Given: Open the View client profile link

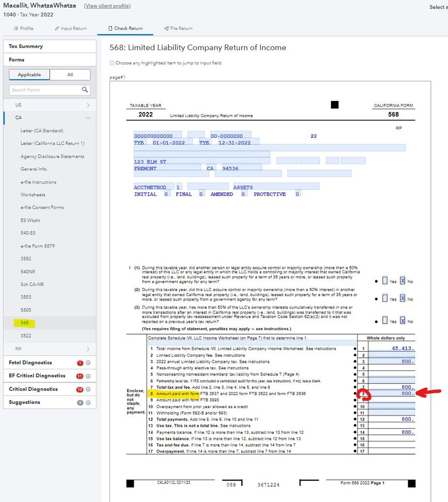Looking at the screenshot, I should pyautogui.click(x=107, y=6).
